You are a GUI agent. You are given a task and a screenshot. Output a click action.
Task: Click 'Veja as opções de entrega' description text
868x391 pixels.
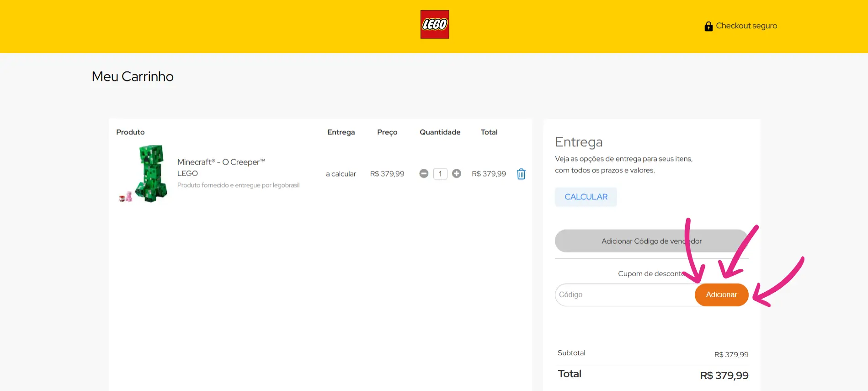pos(624,165)
